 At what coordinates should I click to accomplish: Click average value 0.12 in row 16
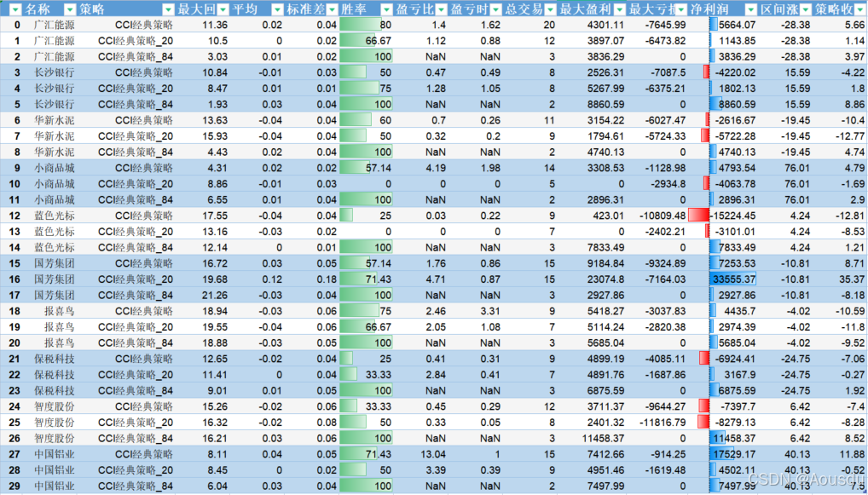point(272,279)
